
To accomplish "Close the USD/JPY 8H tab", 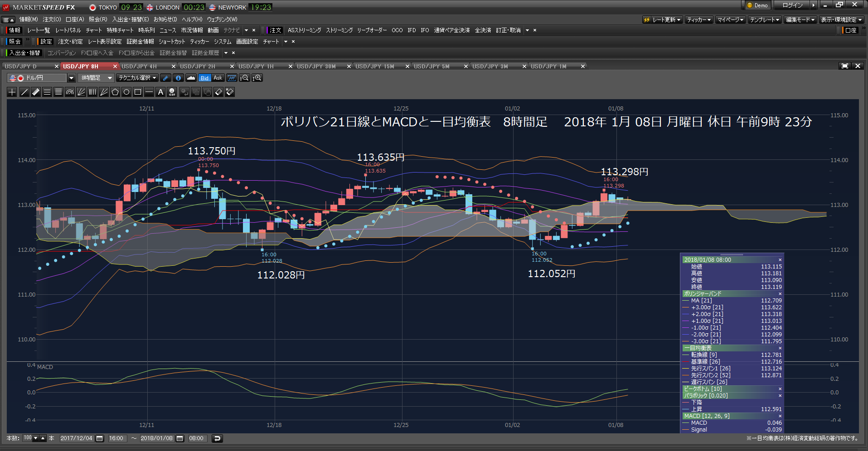I will click(115, 66).
